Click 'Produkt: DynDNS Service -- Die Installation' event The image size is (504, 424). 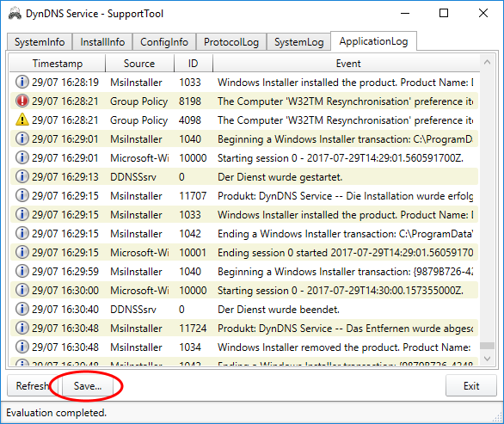[x=345, y=196]
